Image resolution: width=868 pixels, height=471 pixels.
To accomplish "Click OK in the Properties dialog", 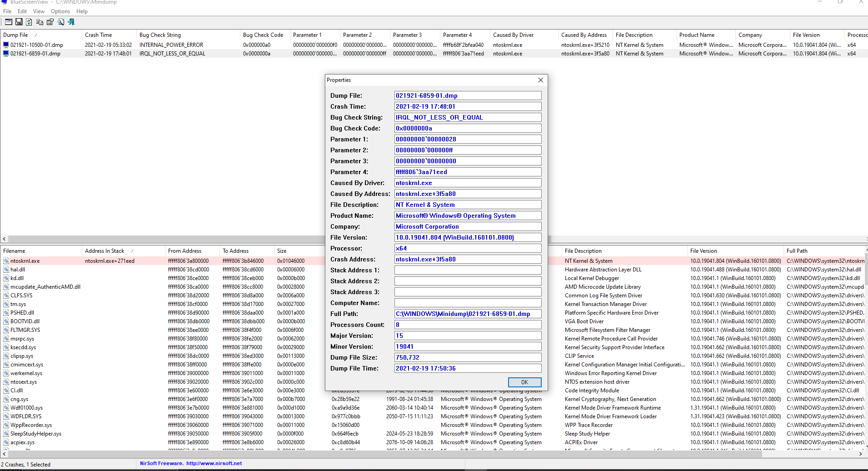I will [524, 382].
